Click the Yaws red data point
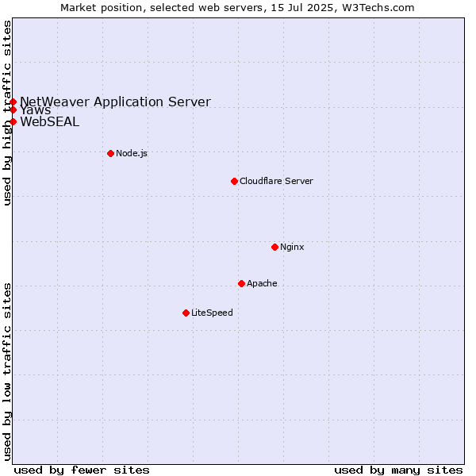The height and width of the screenshot is (476, 476). [x=13, y=109]
